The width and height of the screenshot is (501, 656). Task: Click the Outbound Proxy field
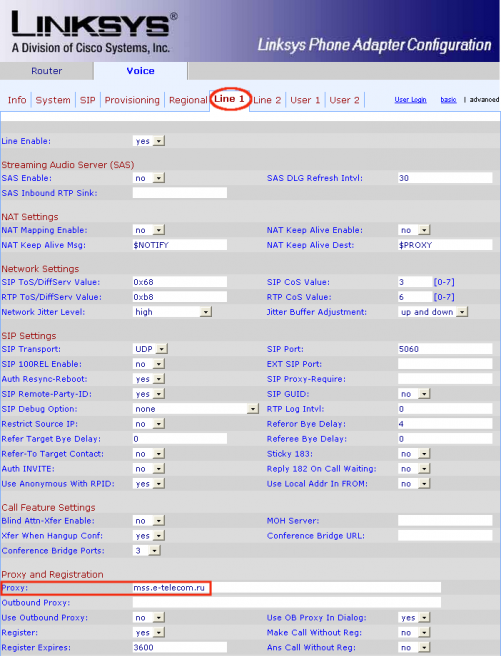[287, 602]
